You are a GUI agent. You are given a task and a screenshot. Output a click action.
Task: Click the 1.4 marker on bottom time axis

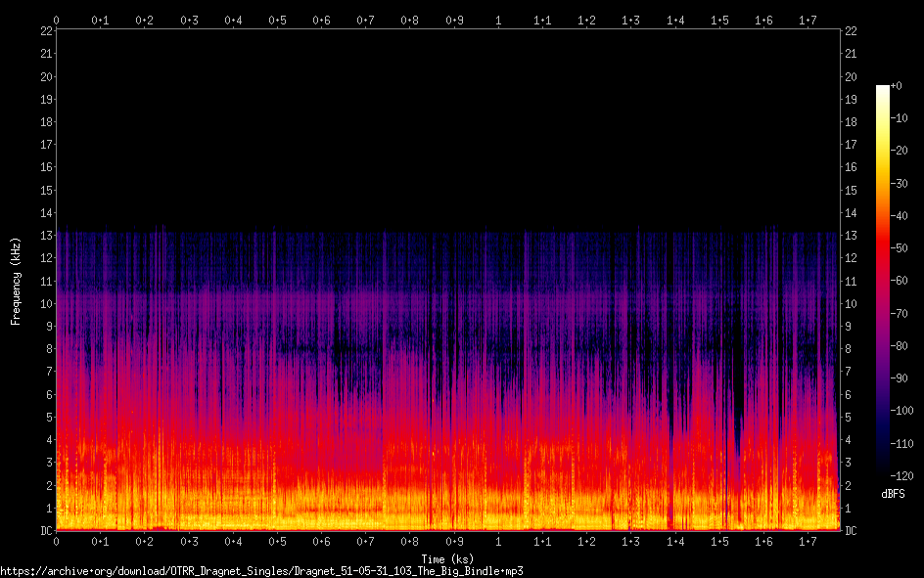[x=675, y=542]
